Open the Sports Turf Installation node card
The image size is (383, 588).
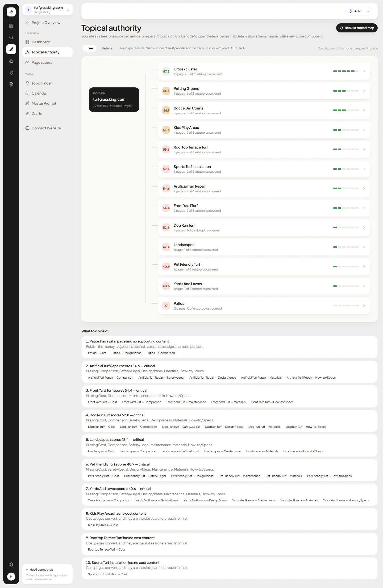(x=264, y=169)
